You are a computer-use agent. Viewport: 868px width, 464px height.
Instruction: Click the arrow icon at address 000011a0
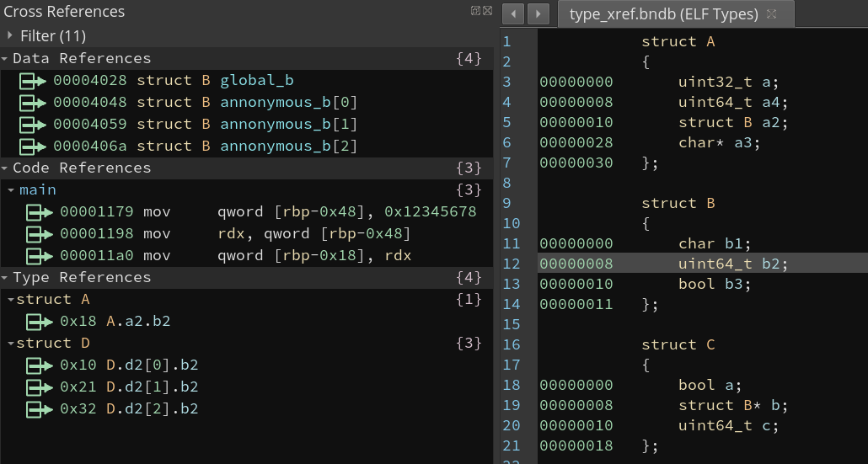click(x=40, y=256)
